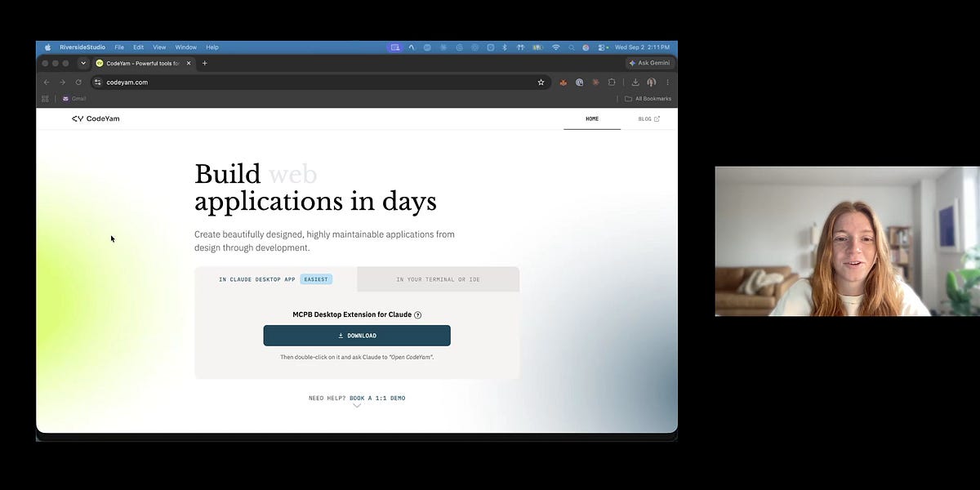
Task: Click the Build web applications heading
Action: pyautogui.click(x=315, y=187)
